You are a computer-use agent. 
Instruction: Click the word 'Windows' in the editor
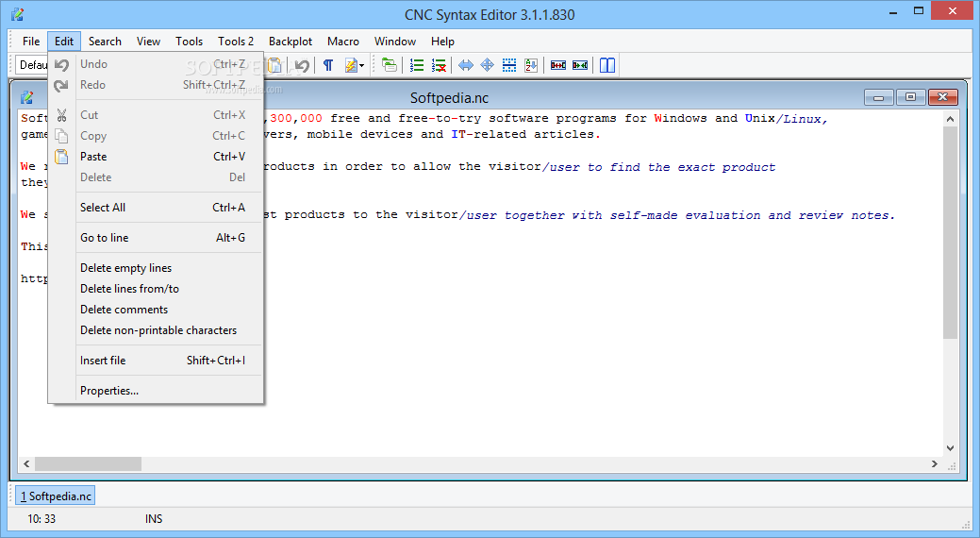pos(681,118)
